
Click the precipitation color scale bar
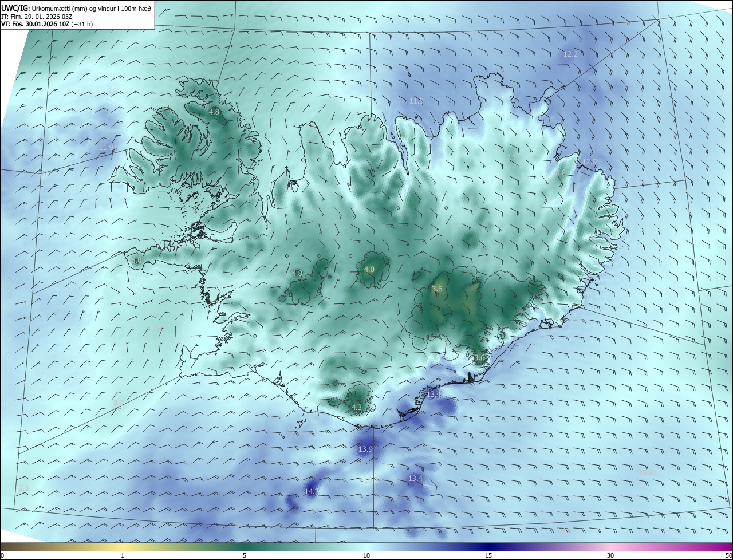pyautogui.click(x=366, y=547)
